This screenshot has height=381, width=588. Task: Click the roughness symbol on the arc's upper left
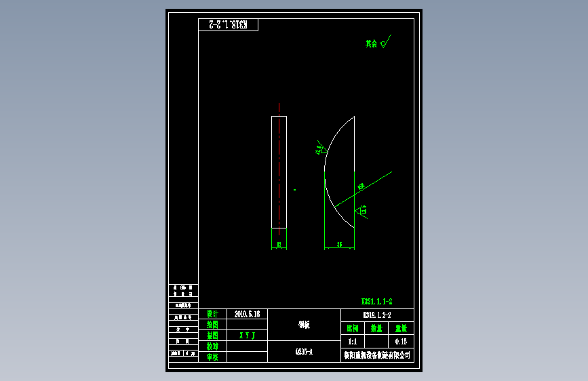click(321, 148)
